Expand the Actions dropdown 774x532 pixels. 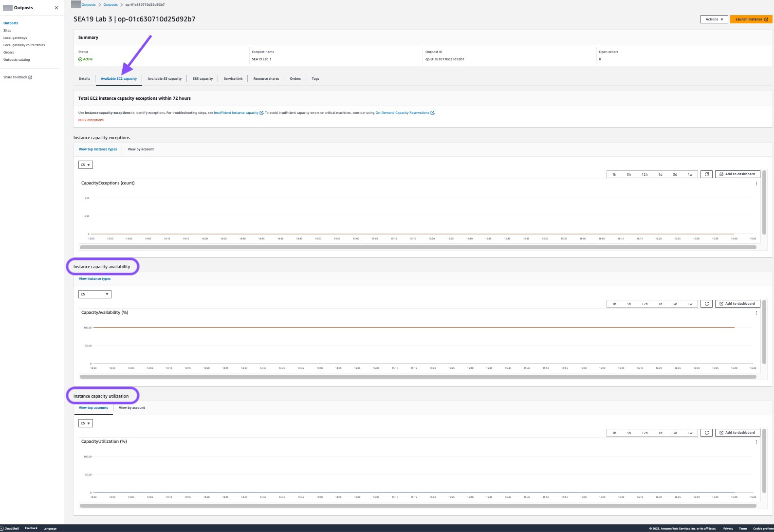click(x=714, y=19)
